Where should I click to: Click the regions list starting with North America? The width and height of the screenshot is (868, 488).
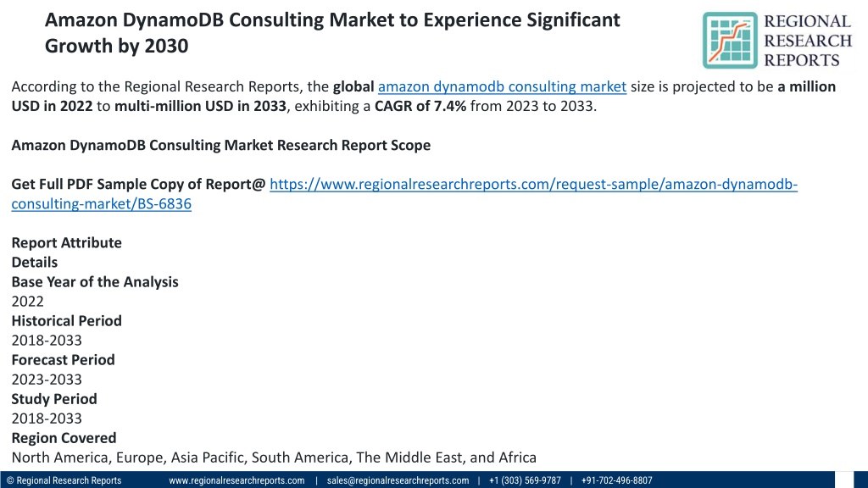(274, 457)
